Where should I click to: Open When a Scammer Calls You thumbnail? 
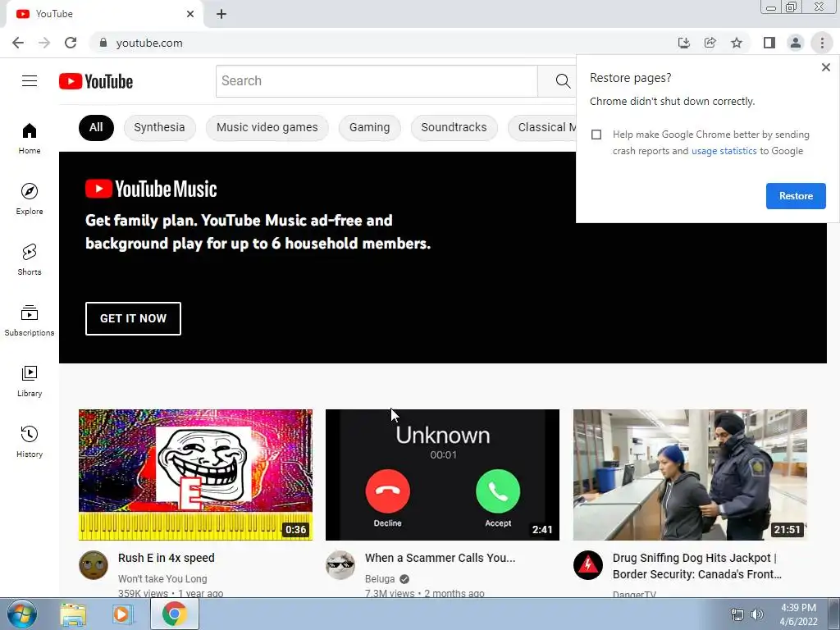442,475
